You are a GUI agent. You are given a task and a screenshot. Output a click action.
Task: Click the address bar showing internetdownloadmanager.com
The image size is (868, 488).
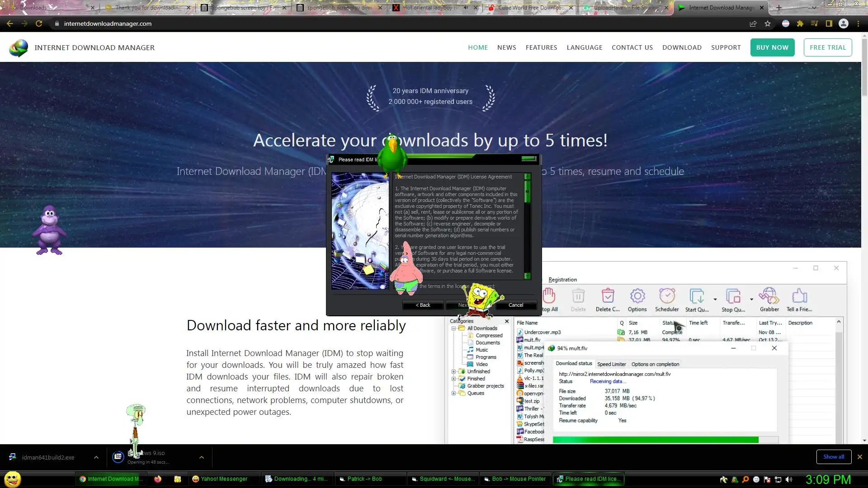(108, 24)
